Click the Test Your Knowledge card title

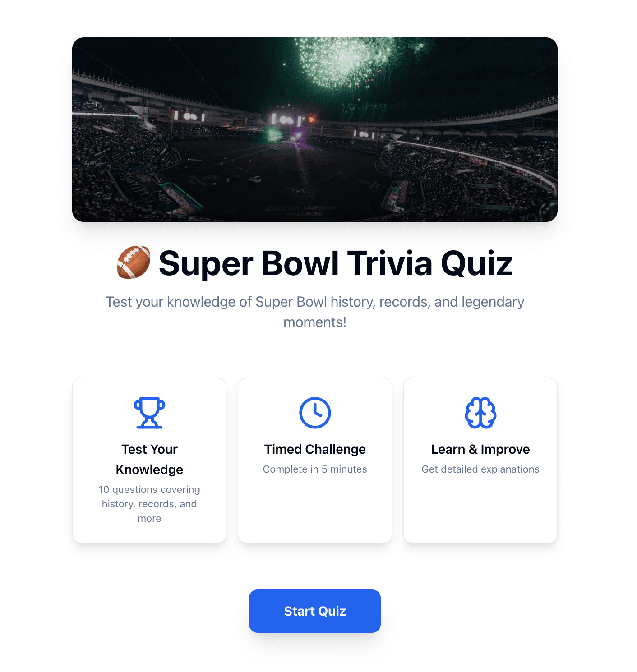coord(149,459)
